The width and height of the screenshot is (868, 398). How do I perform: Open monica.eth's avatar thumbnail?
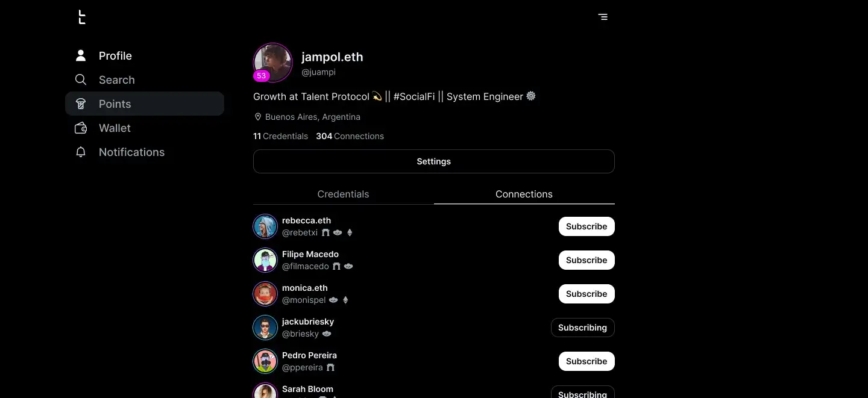click(265, 294)
